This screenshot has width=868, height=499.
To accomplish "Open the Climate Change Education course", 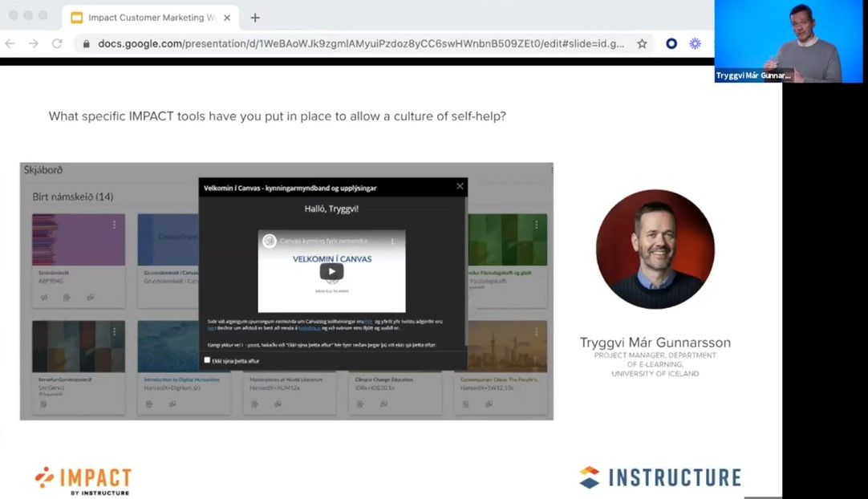I will click(384, 379).
